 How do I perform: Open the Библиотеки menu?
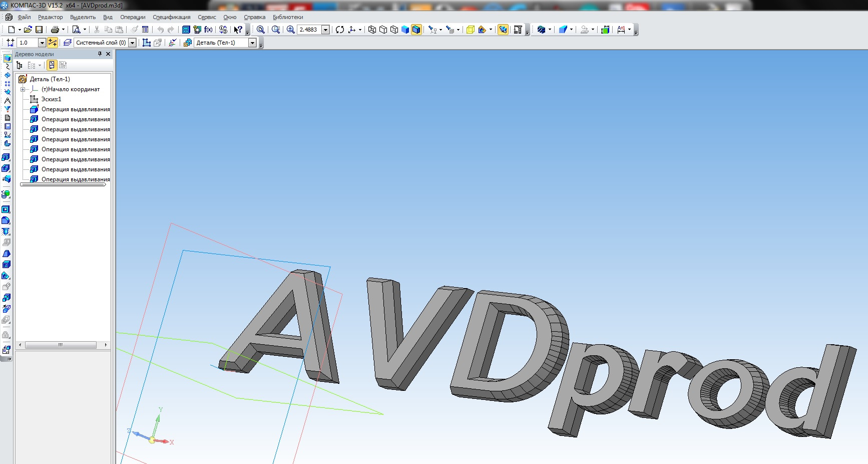click(288, 17)
